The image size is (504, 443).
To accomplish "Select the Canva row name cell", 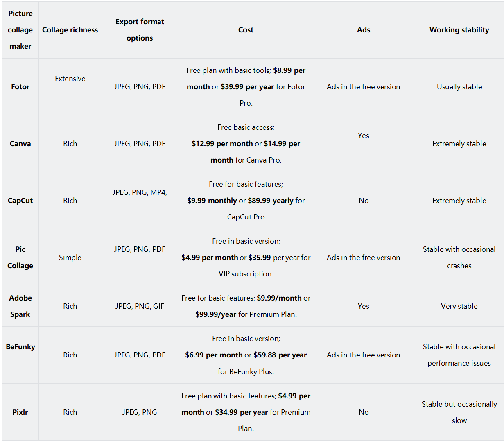I will point(20,144).
